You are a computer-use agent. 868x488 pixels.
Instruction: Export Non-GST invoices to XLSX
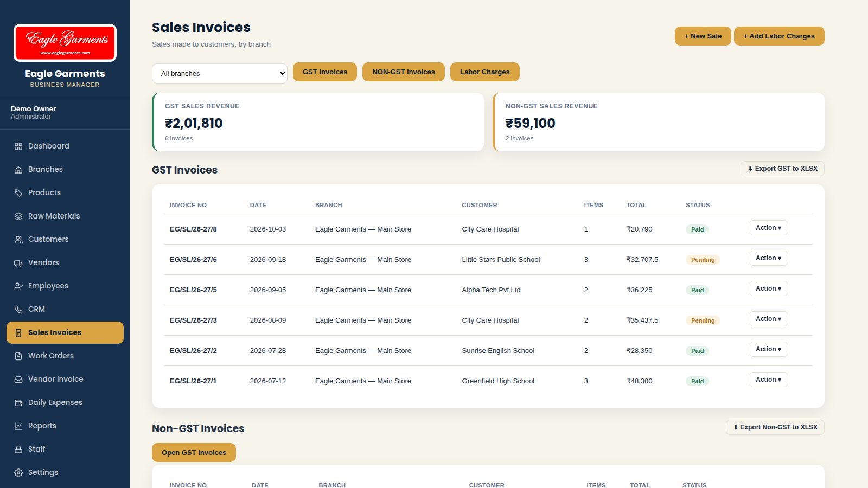[x=775, y=427]
